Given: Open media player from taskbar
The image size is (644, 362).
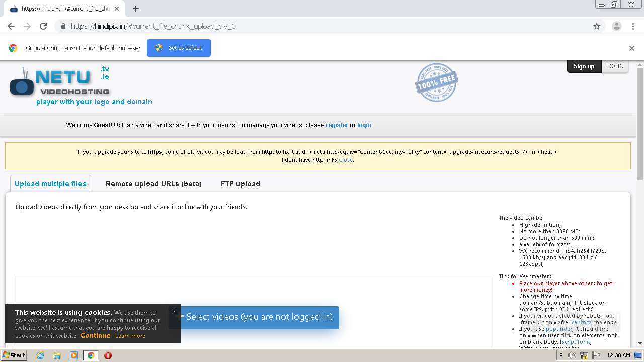Looking at the screenshot, I should (74, 355).
